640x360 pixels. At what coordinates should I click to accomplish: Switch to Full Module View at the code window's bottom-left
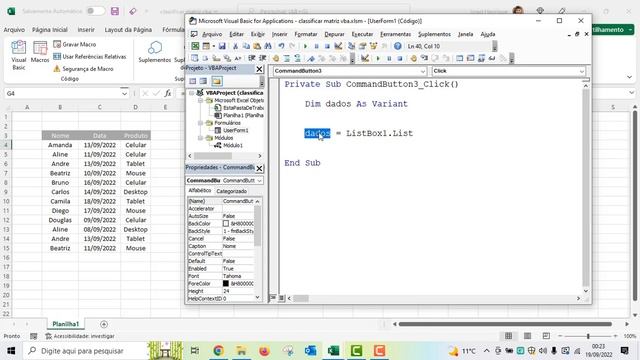[281, 298]
